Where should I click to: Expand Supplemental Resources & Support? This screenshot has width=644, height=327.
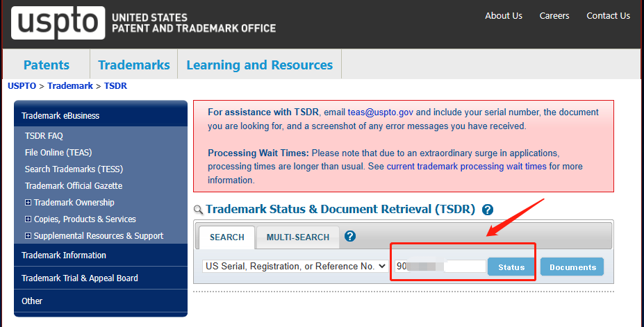28,236
